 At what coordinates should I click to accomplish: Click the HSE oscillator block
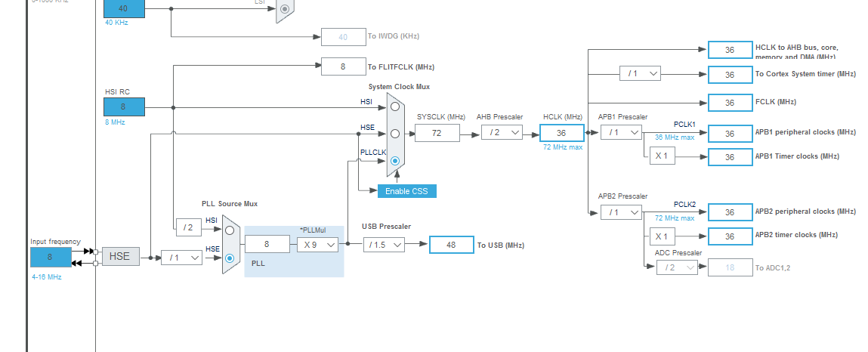point(121,256)
